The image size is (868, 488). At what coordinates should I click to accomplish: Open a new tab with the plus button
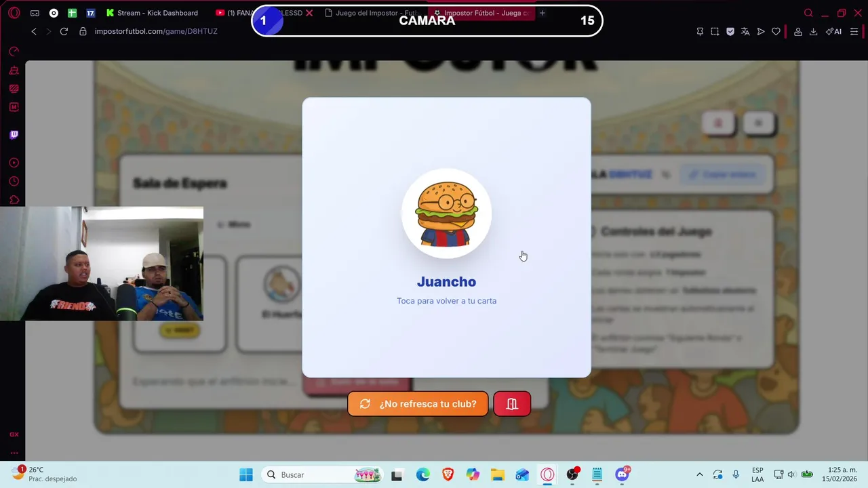tap(542, 13)
